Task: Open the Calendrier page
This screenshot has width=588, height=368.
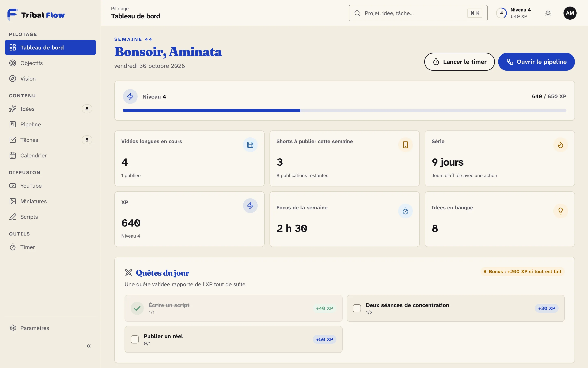Action: coord(50,156)
